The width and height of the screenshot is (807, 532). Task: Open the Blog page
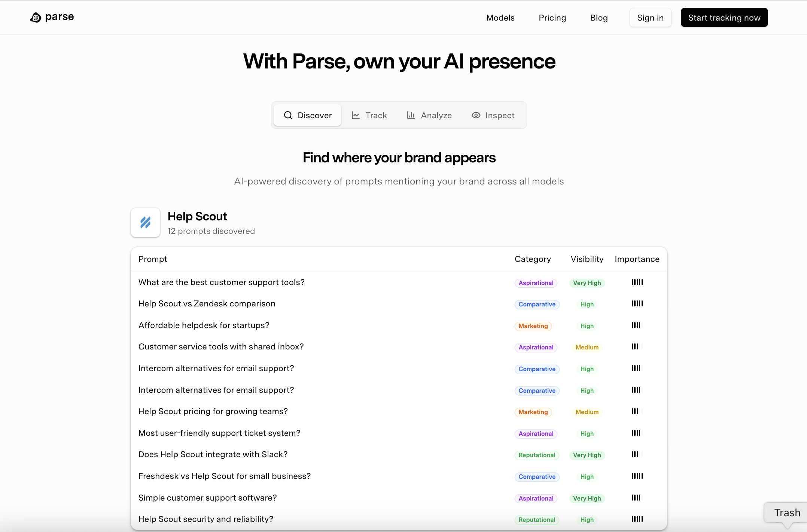[599, 17]
